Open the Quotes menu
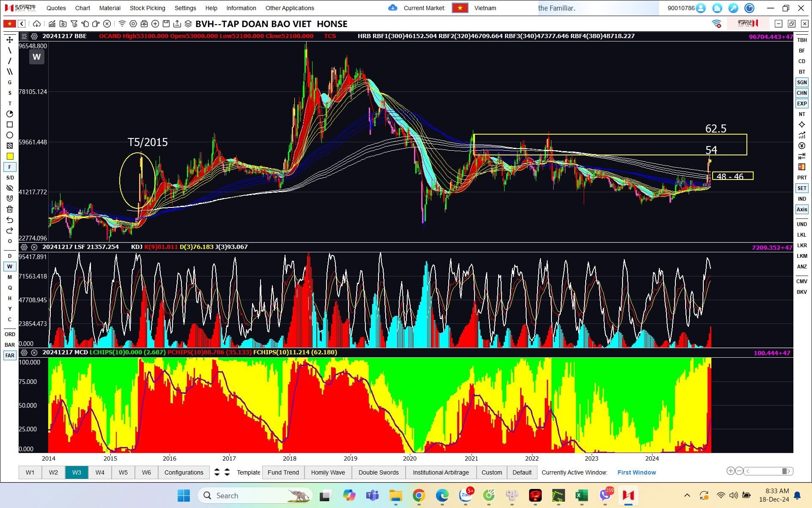 (x=56, y=8)
